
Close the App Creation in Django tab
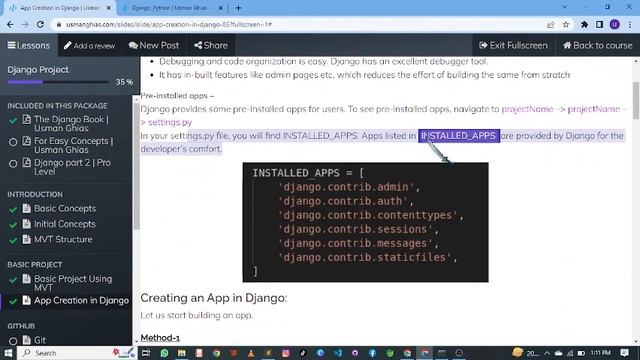[109, 8]
